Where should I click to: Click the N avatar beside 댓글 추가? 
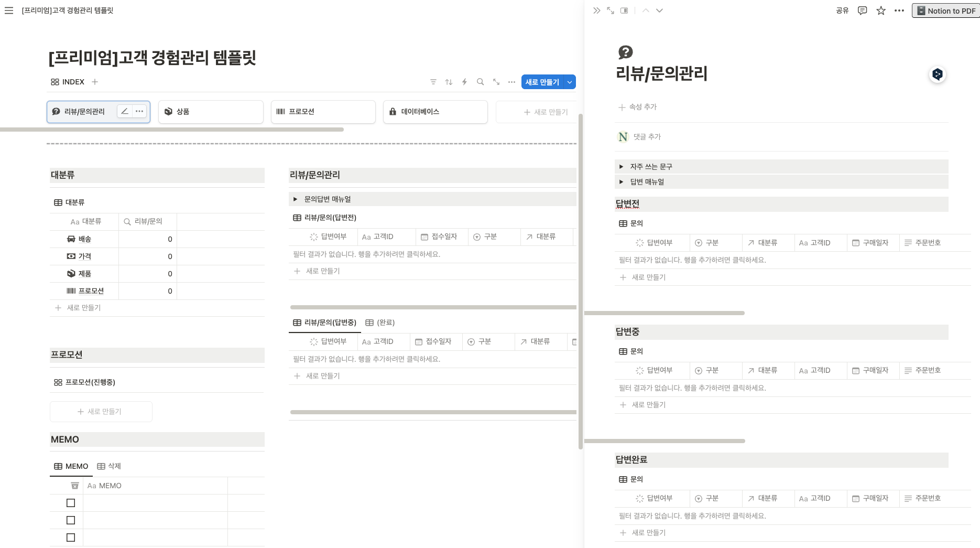tap(623, 137)
